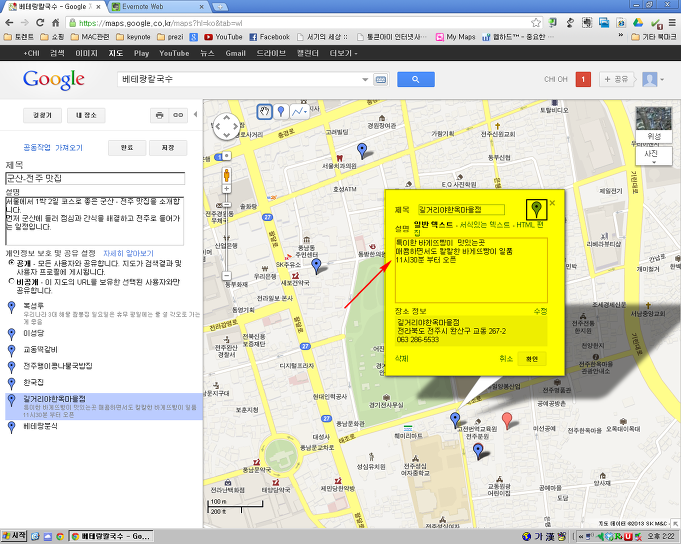The height and width of the screenshot is (544, 681).
Task: Switch to satellite view thumbnail
Action: point(653,124)
